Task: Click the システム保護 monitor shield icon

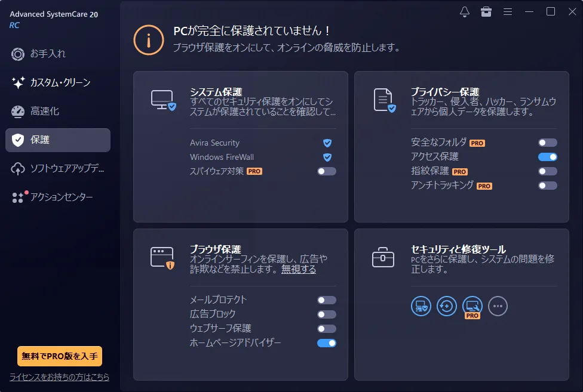Action: pos(163,100)
